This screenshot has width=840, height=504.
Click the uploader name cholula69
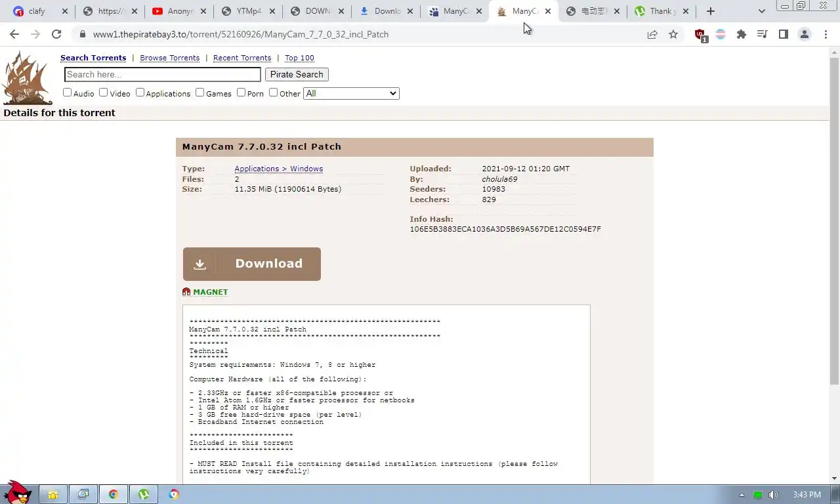click(x=499, y=179)
